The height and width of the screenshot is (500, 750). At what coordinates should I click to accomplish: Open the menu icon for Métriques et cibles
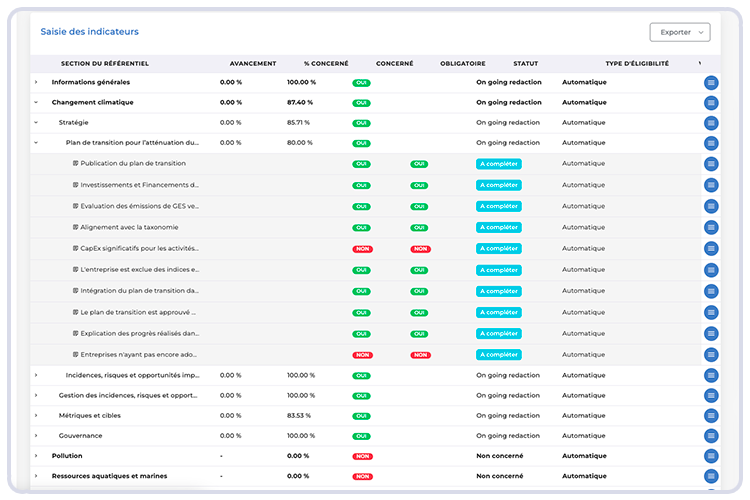(711, 415)
